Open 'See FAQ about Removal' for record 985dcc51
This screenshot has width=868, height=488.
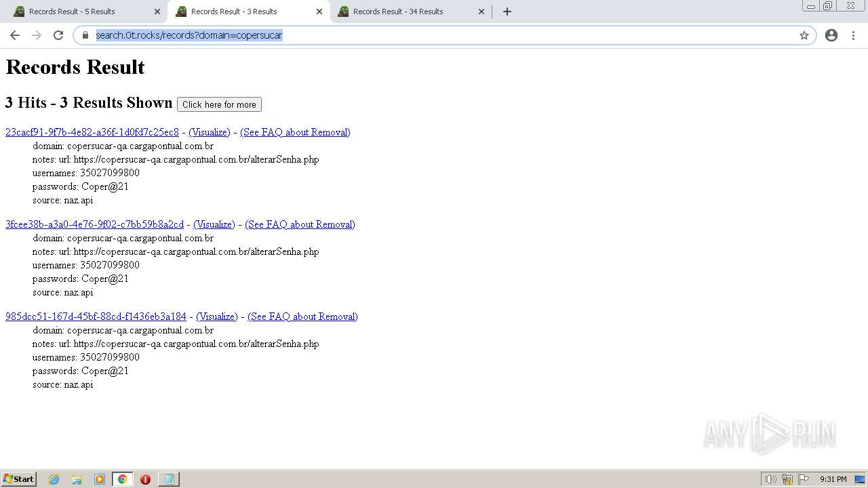point(302,317)
